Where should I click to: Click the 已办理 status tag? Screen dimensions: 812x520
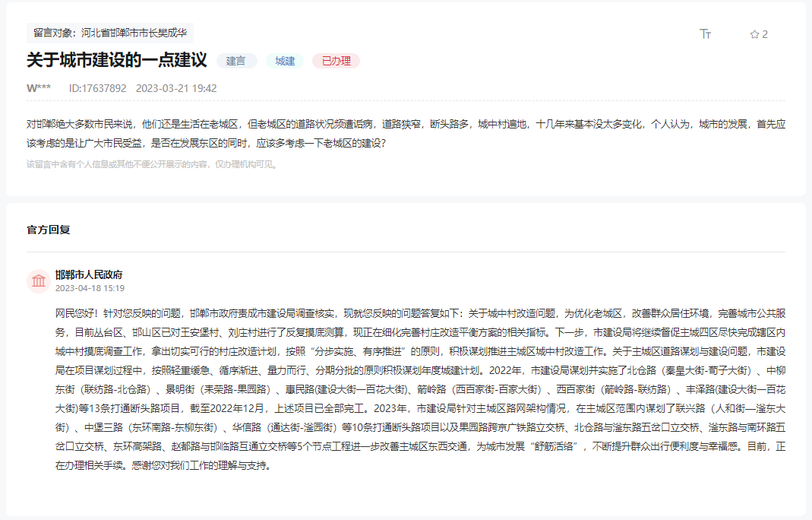(336, 61)
